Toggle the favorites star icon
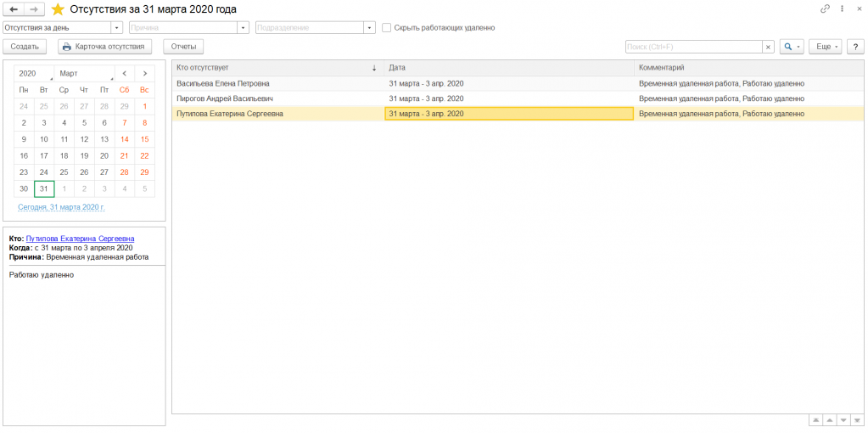This screenshot has height=433, width=868. (x=58, y=9)
